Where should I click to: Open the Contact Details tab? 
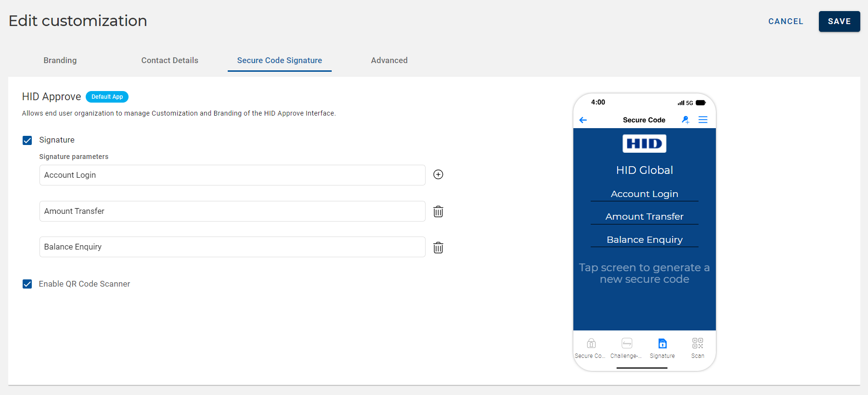(169, 60)
